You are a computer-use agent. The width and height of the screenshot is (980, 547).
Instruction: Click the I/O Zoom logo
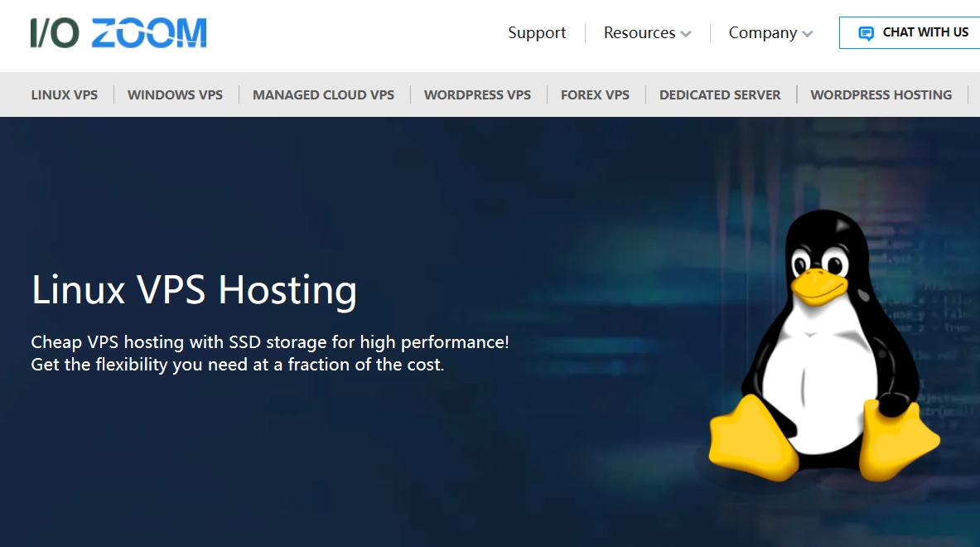(x=118, y=32)
